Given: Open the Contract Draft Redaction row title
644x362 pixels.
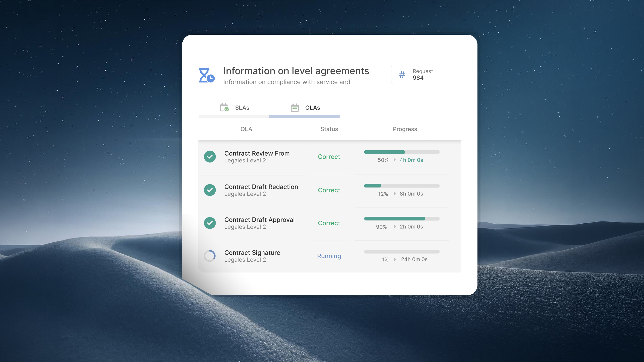Looking at the screenshot, I should pyautogui.click(x=261, y=187).
